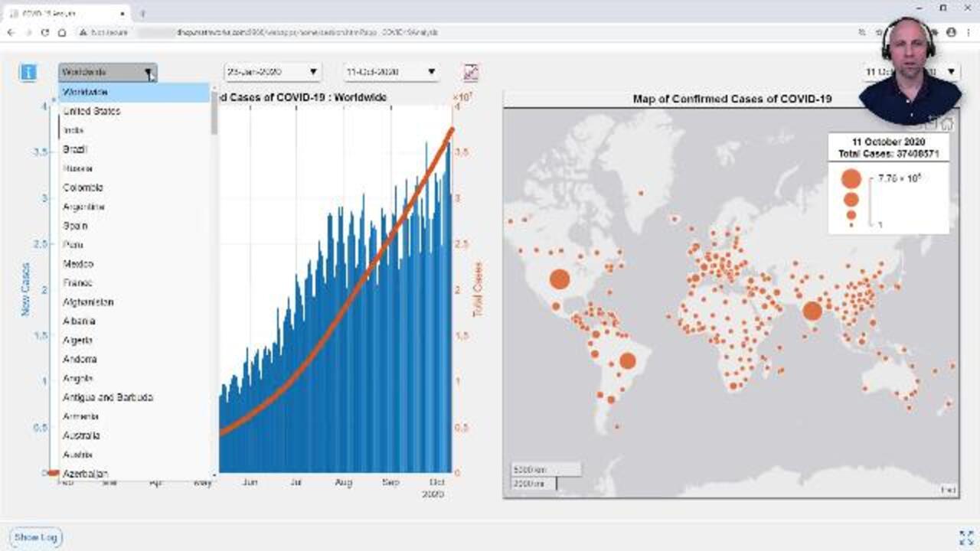
Task: Choose Brazil in the country list
Action: (75, 149)
